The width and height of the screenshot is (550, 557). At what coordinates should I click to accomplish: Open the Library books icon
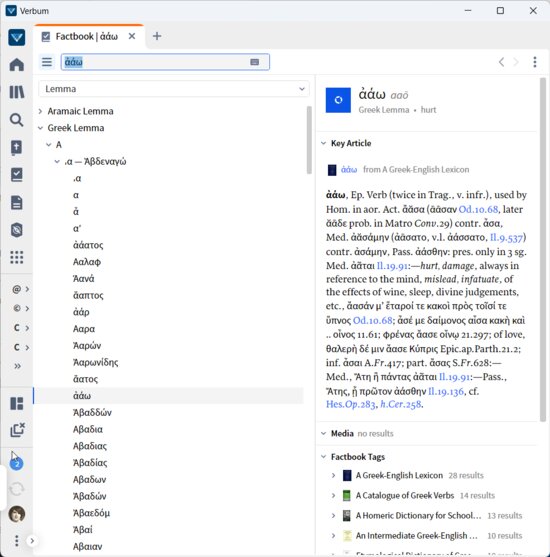17,92
